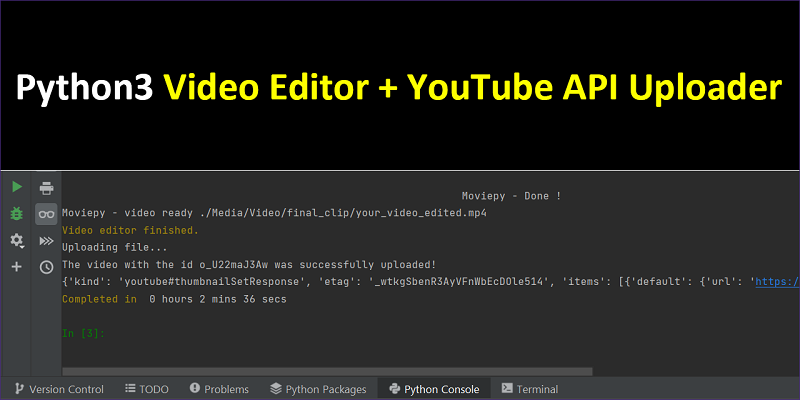Select the Python Console tab
800x400 pixels.
coord(434,389)
